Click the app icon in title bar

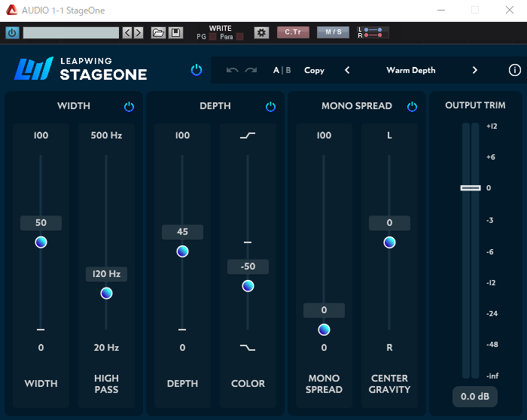12,10
